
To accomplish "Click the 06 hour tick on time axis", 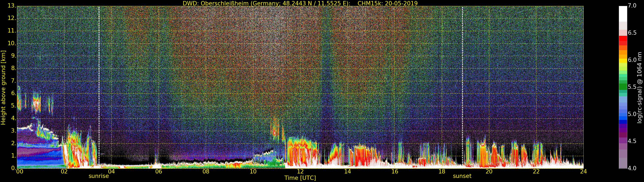I will coord(158,172).
